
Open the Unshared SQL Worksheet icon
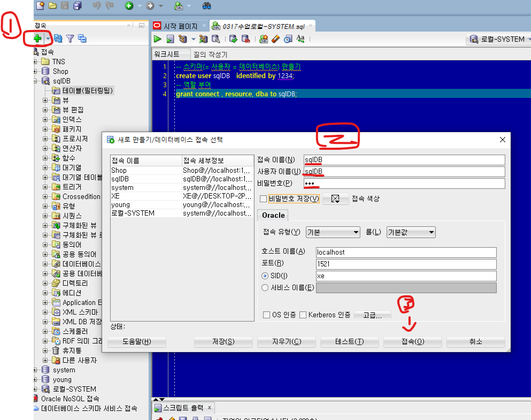(x=264, y=39)
